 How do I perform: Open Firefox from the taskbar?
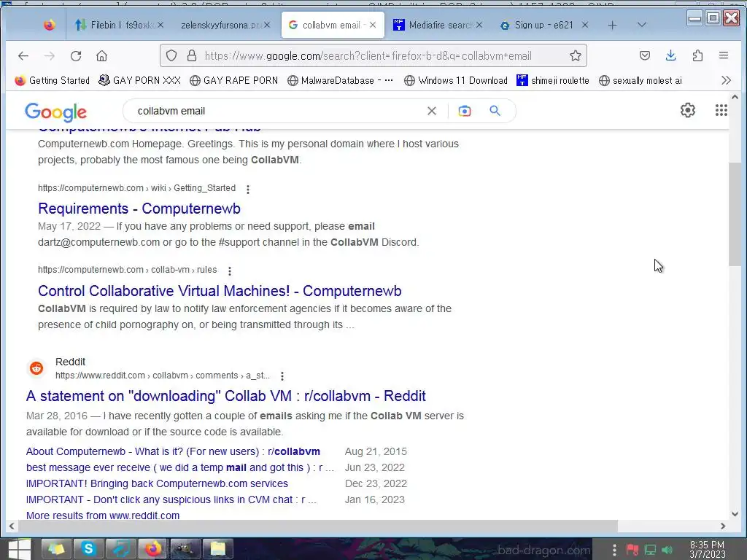pos(153,549)
